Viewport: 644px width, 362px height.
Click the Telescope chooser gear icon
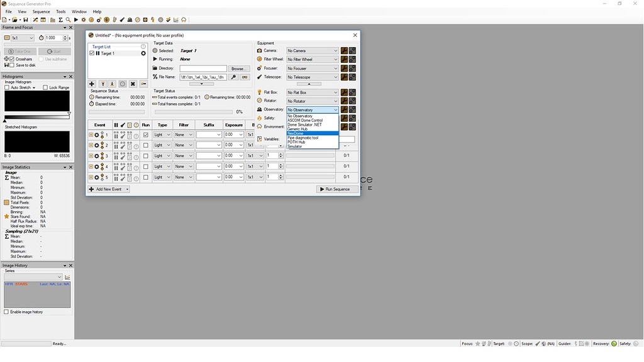tap(352, 77)
